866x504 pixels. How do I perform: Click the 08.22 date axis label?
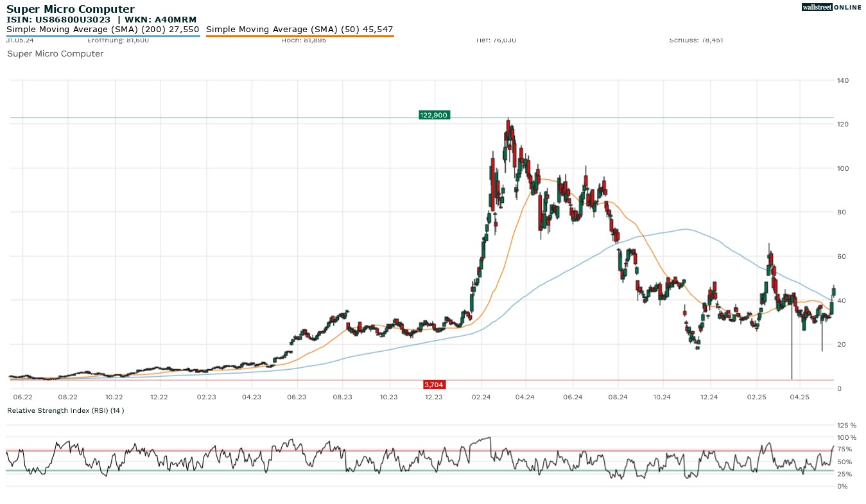click(67, 397)
